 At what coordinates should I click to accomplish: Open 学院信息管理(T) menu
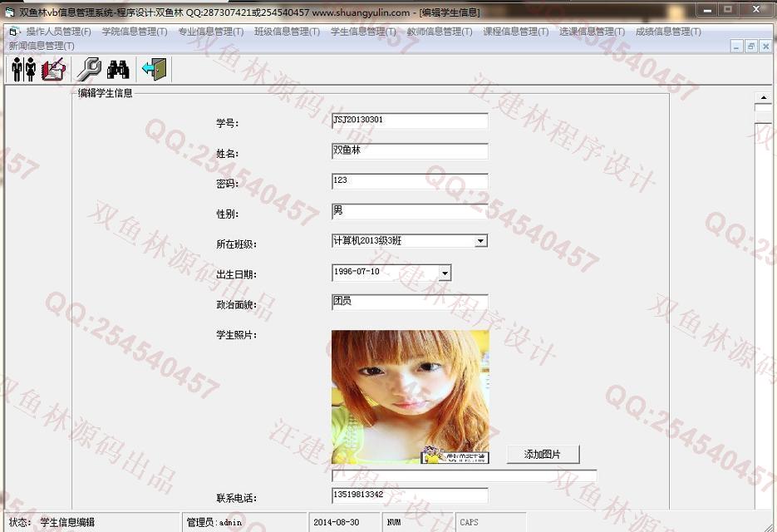click(x=135, y=32)
